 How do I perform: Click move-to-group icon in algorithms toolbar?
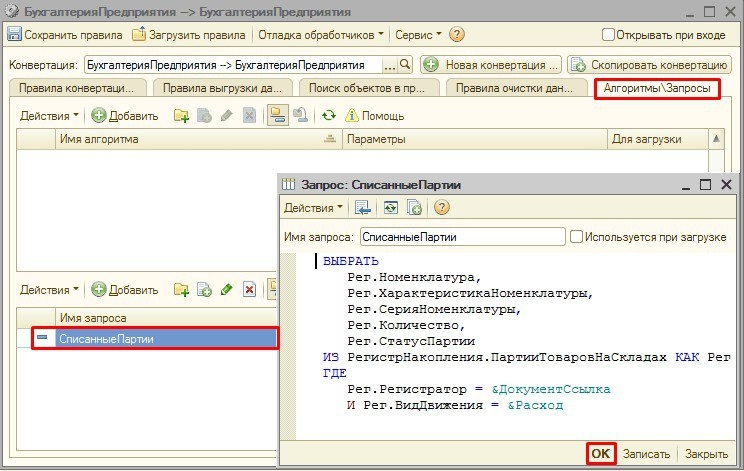point(300,116)
